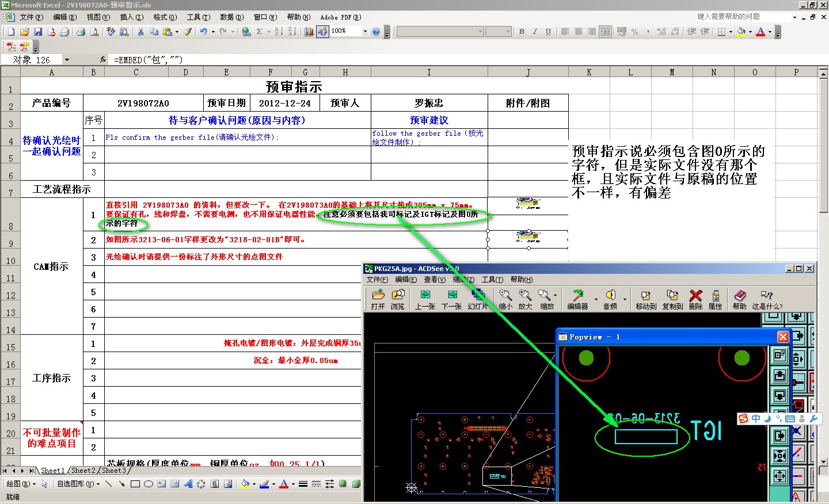Open the font size combo box
Viewport: 829px width, 504px height.
499,32
